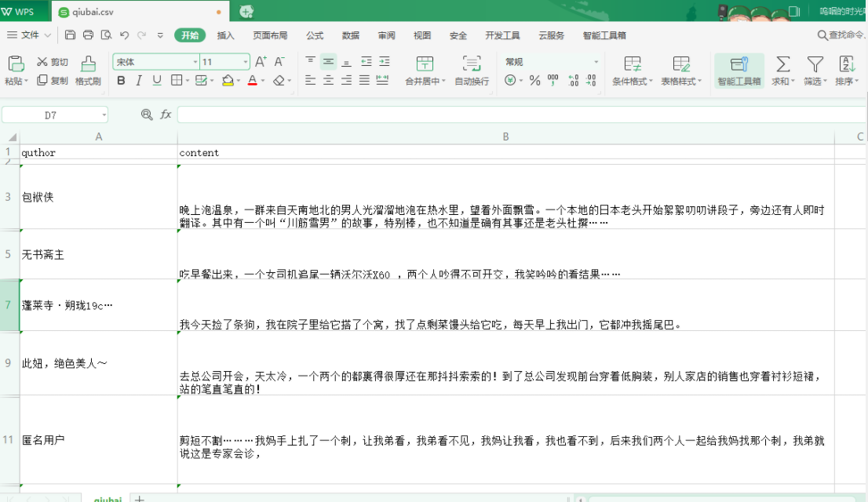Decrease indent in cell
868x502 pixels.
pyautogui.click(x=366, y=61)
